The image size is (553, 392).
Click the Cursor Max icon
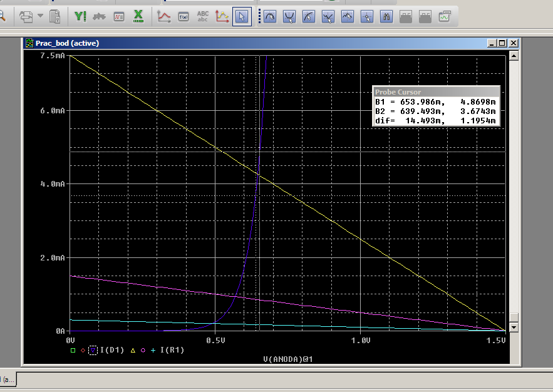(x=348, y=16)
